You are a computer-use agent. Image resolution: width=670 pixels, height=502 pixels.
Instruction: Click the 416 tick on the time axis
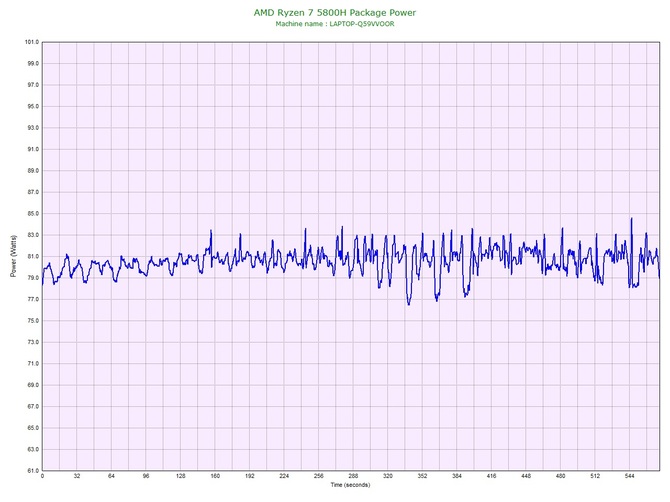tap(491, 476)
